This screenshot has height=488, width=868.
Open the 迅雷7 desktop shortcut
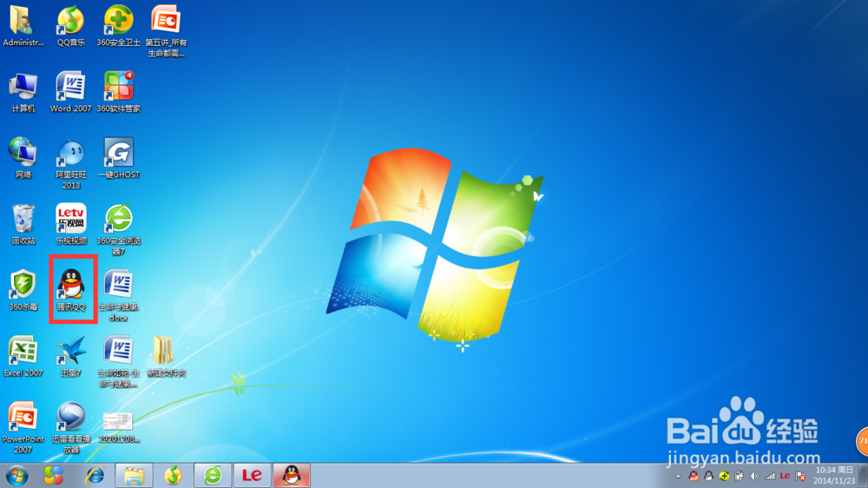[71, 356]
